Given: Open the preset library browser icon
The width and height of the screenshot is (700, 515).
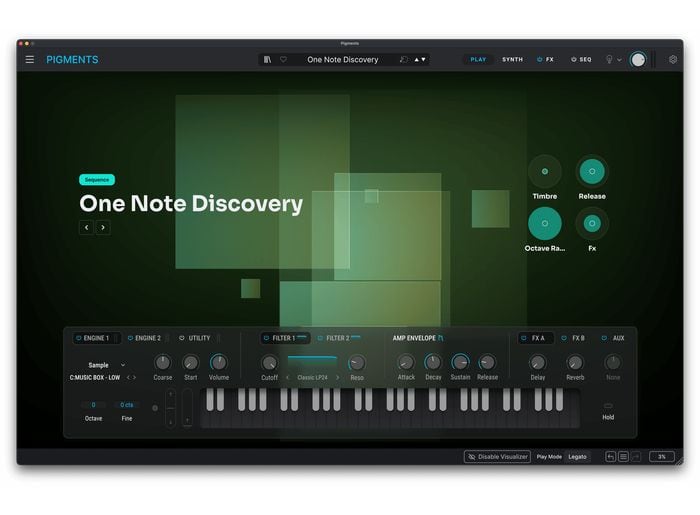Looking at the screenshot, I should [267, 59].
